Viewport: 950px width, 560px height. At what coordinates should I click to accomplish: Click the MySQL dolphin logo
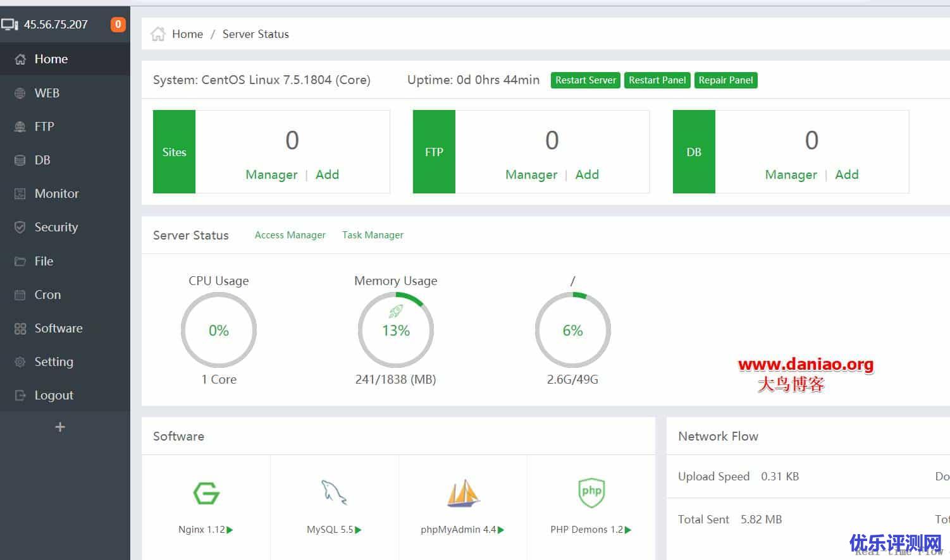(334, 493)
